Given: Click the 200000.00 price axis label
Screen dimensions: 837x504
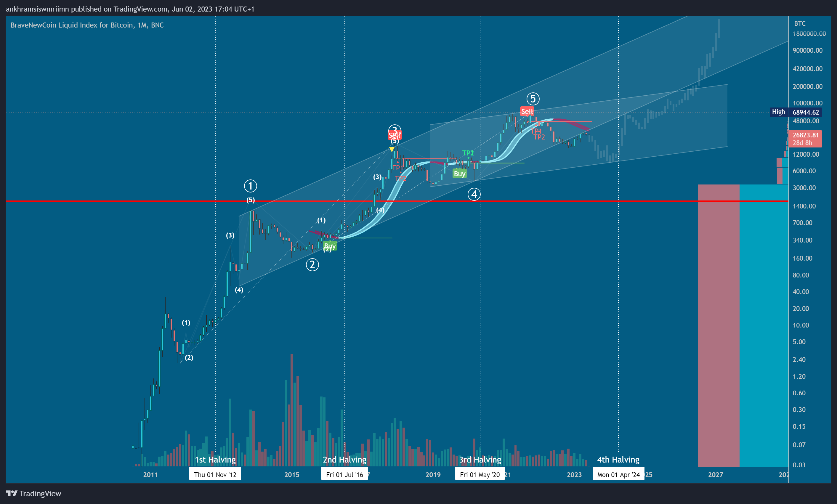Looking at the screenshot, I should coord(807,86).
